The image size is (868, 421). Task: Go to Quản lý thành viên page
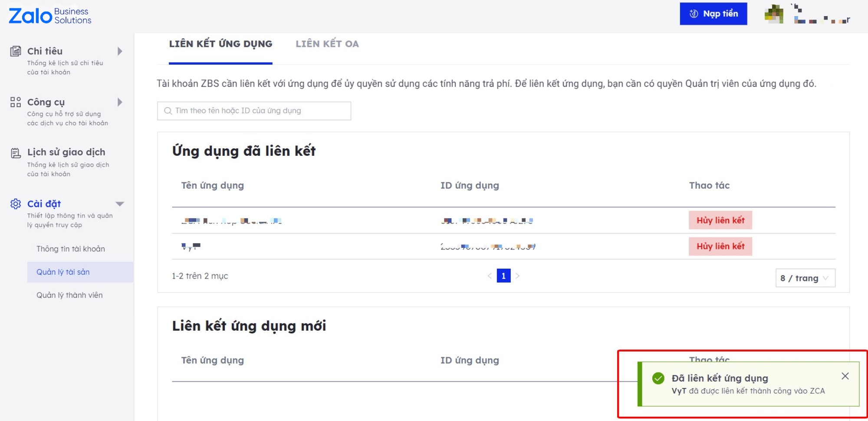coord(69,295)
